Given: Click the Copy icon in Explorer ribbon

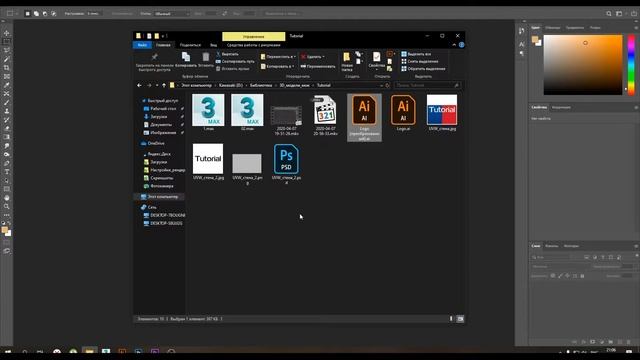Looking at the screenshot, I should [x=186, y=57].
